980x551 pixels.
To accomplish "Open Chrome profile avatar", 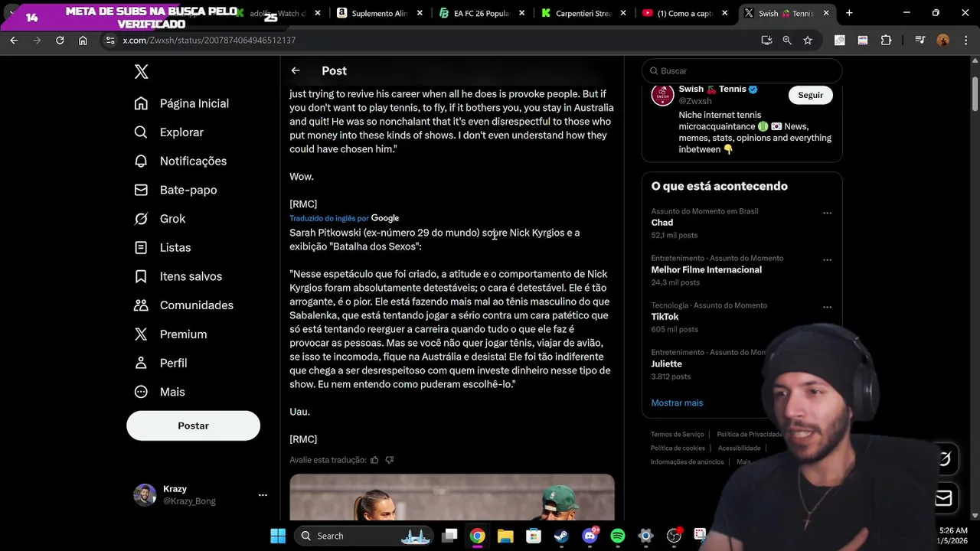I will pos(943,40).
